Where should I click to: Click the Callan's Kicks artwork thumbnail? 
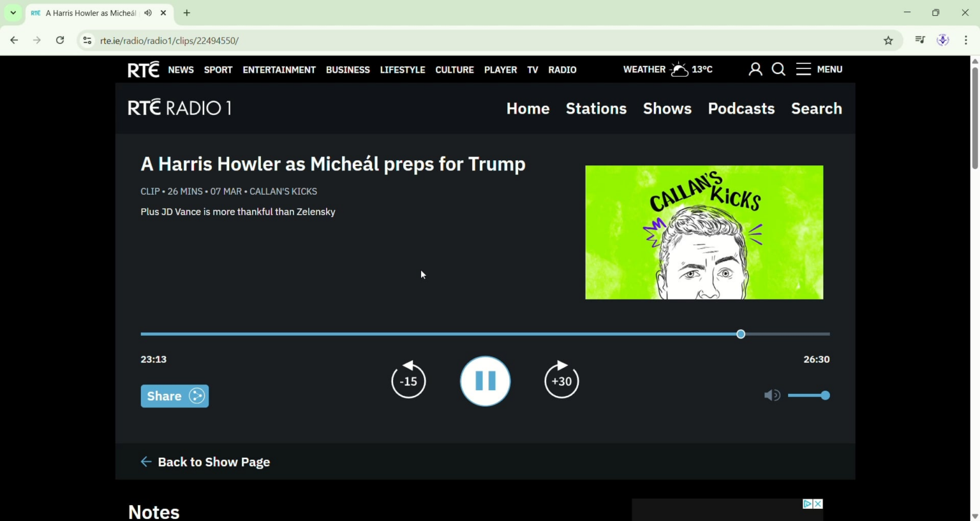coord(704,232)
